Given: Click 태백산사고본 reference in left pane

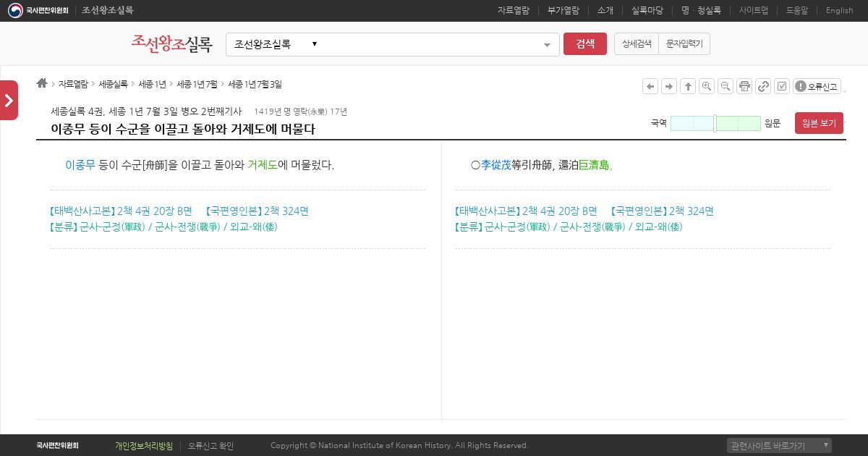Looking at the screenshot, I should (122, 211).
